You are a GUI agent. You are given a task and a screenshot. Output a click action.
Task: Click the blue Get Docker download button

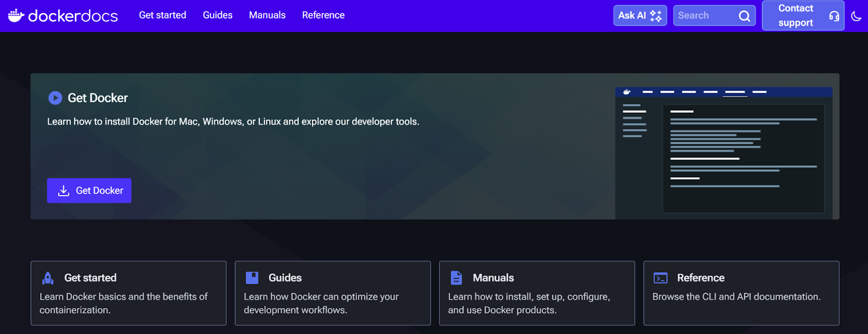89,190
